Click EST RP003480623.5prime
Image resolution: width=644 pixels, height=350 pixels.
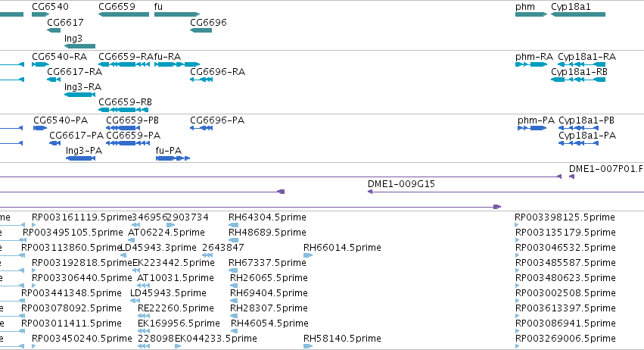pos(565,278)
